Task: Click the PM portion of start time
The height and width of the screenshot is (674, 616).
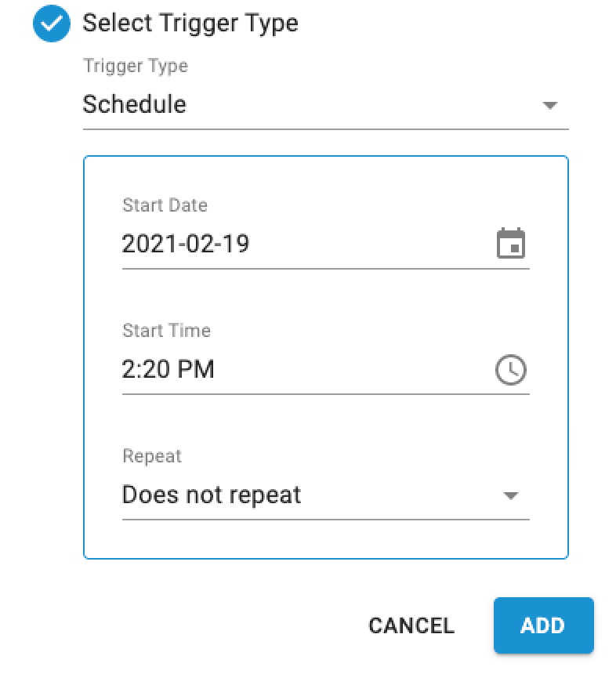Action: (x=196, y=369)
